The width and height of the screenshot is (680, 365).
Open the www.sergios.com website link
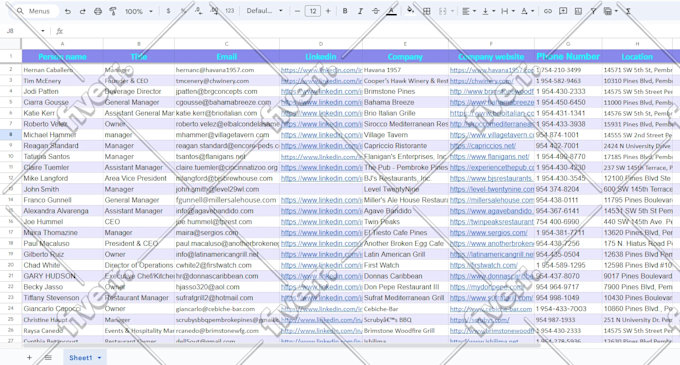click(x=488, y=232)
